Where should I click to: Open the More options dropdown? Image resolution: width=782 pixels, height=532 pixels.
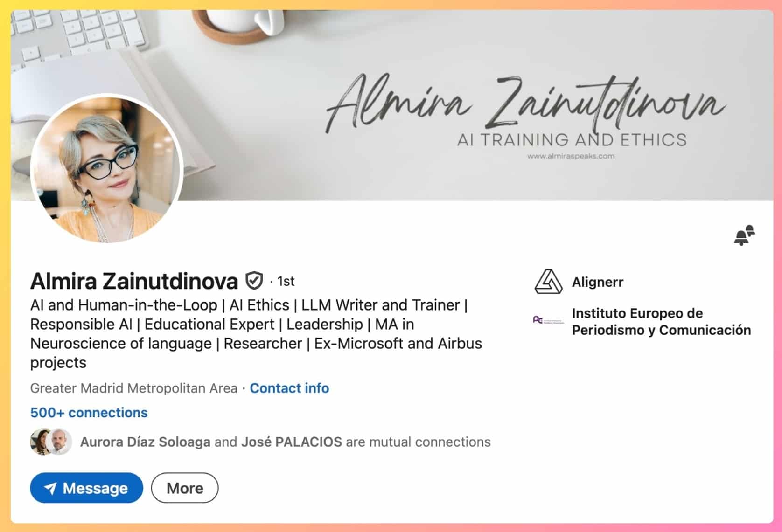click(x=185, y=488)
